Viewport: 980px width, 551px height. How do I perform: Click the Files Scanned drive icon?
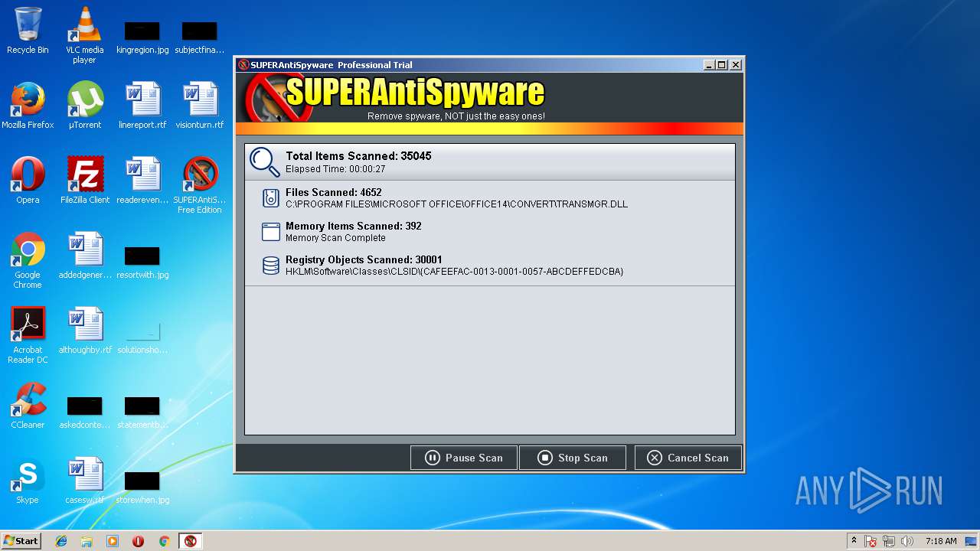point(270,198)
